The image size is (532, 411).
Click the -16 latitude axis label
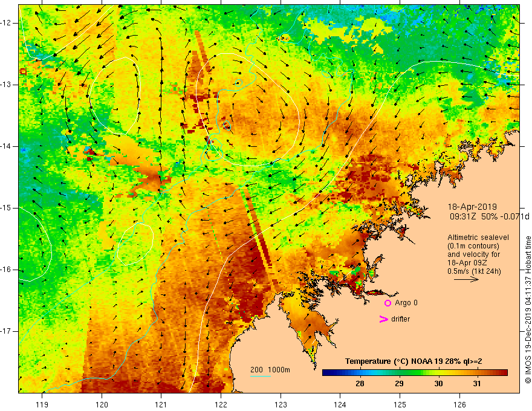pos(6,270)
